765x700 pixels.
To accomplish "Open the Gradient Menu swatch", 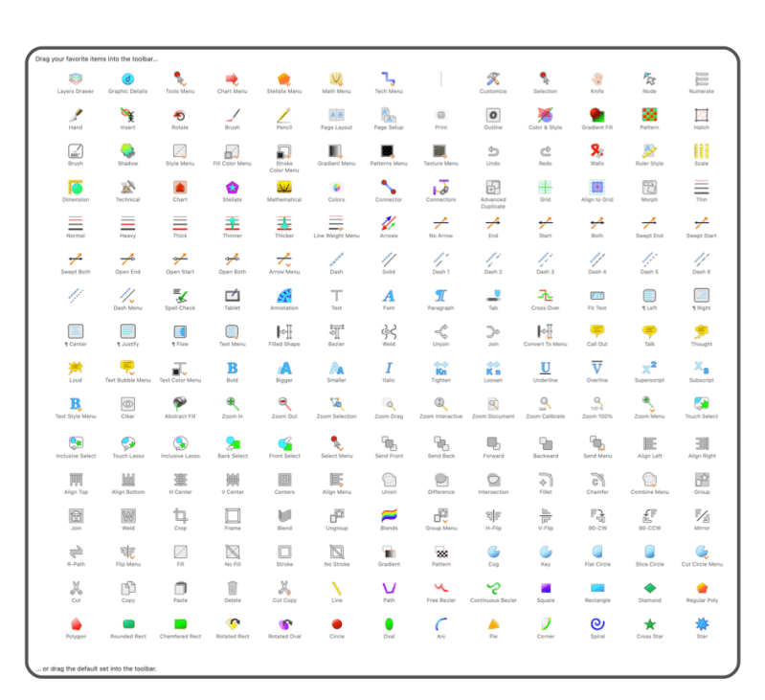I will [x=336, y=151].
